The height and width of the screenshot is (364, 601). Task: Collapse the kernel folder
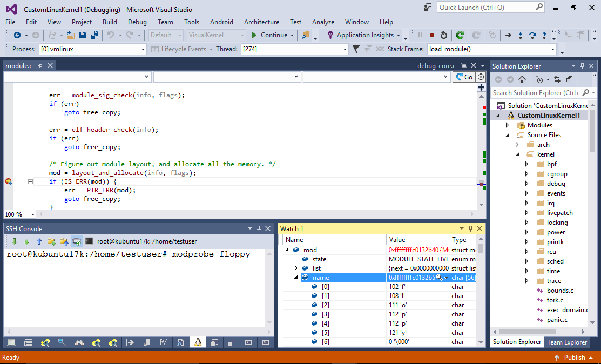[x=517, y=154]
